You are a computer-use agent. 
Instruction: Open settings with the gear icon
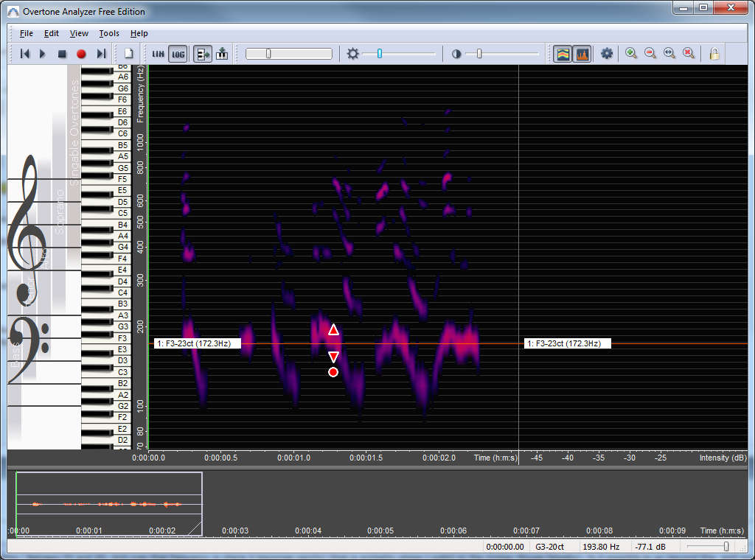coord(607,53)
